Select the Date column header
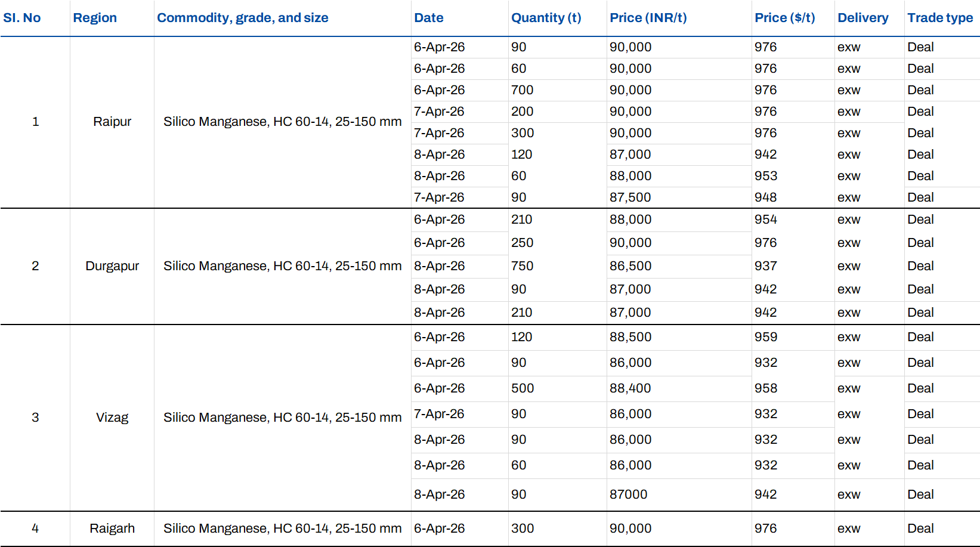The height and width of the screenshot is (547, 980). (428, 18)
